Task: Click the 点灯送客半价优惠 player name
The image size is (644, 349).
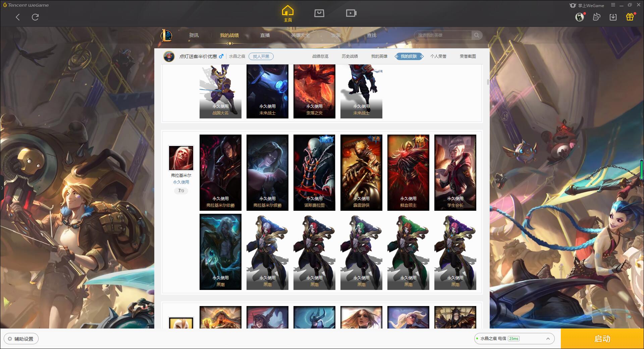Action: pyautogui.click(x=198, y=56)
